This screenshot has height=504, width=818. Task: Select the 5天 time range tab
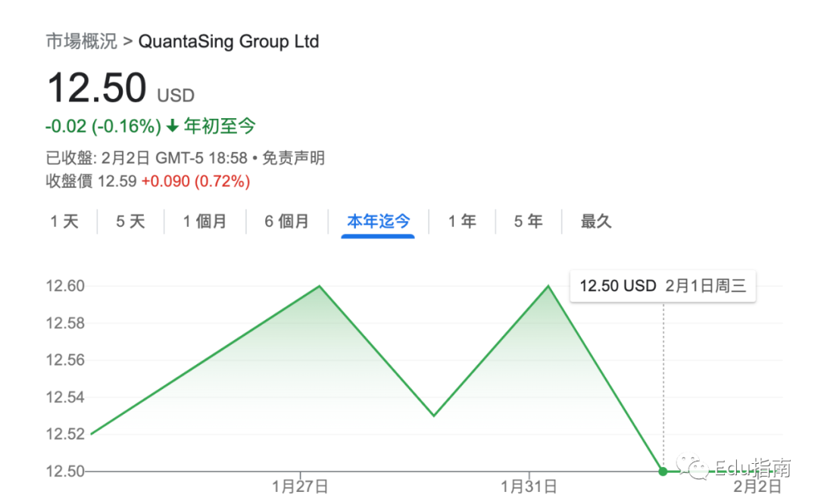pyautogui.click(x=130, y=222)
